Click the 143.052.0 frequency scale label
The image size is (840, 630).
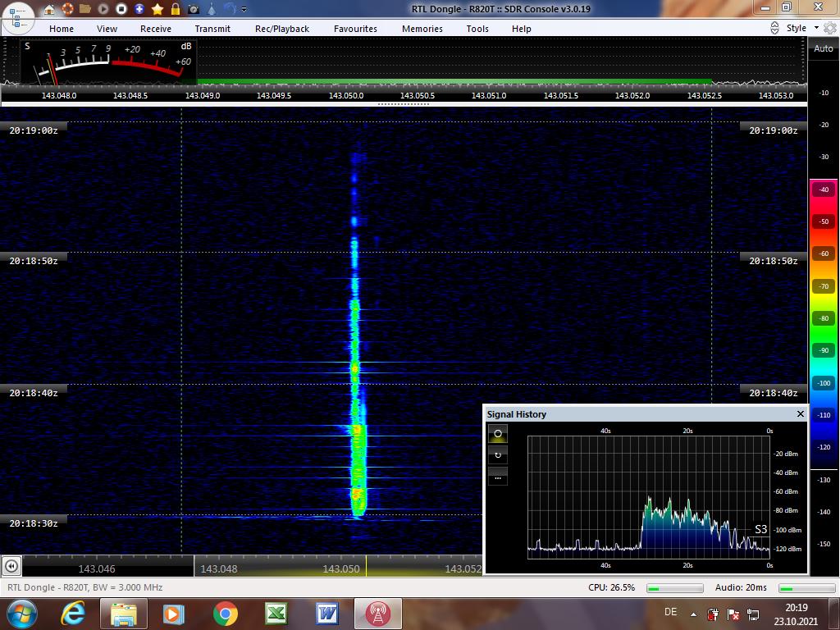pyautogui.click(x=632, y=95)
